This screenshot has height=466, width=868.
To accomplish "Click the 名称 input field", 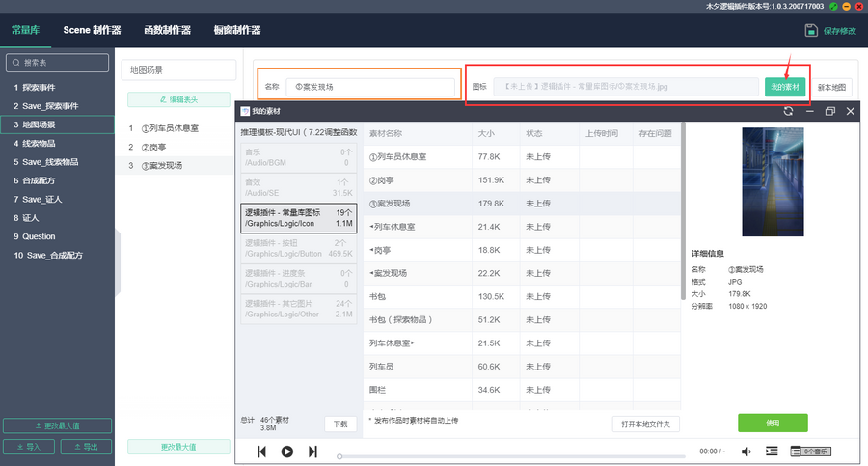I will tap(370, 87).
